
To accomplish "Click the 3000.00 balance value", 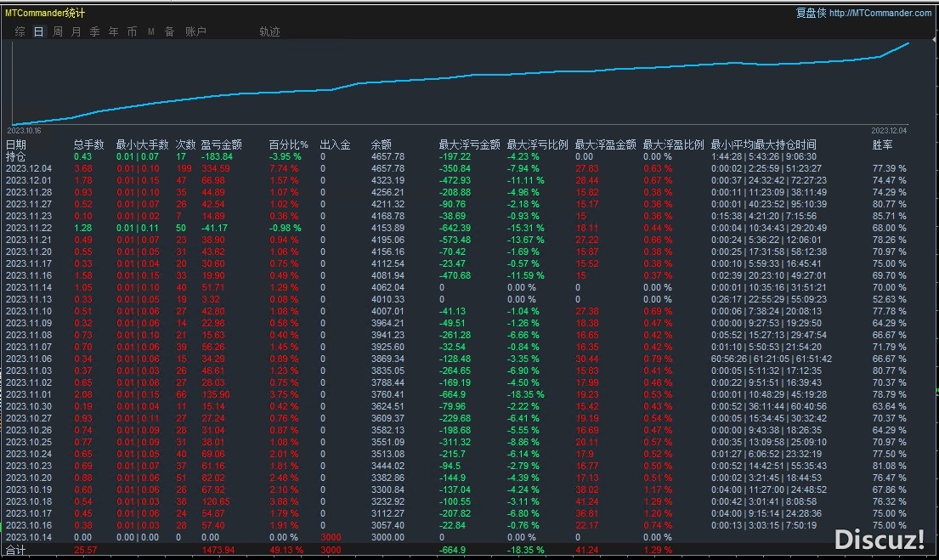I will pos(387,537).
